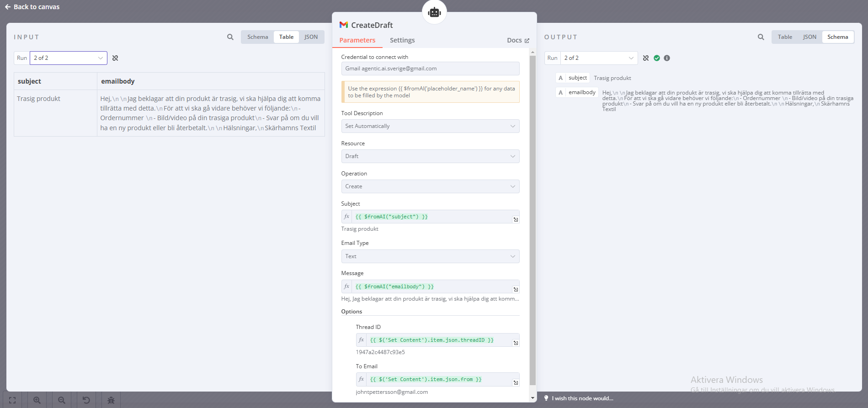This screenshot has height=408, width=868.
Task: Click the zoom in canvas icon
Action: pos(37,400)
